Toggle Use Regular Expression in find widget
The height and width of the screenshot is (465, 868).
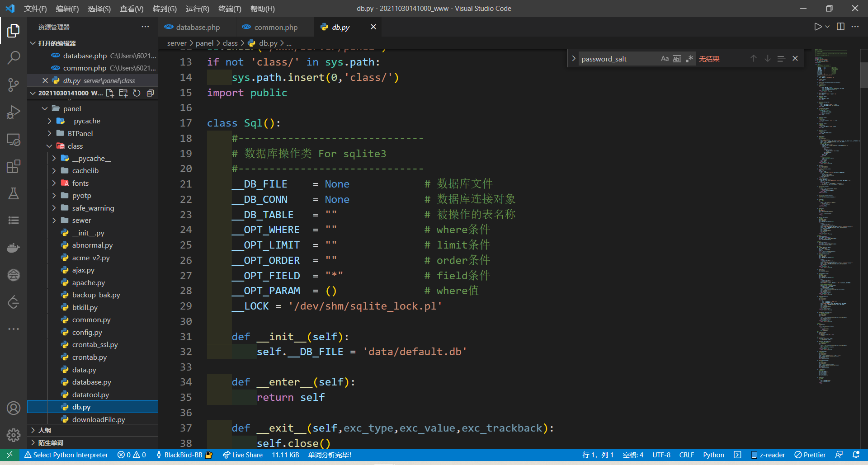click(689, 59)
